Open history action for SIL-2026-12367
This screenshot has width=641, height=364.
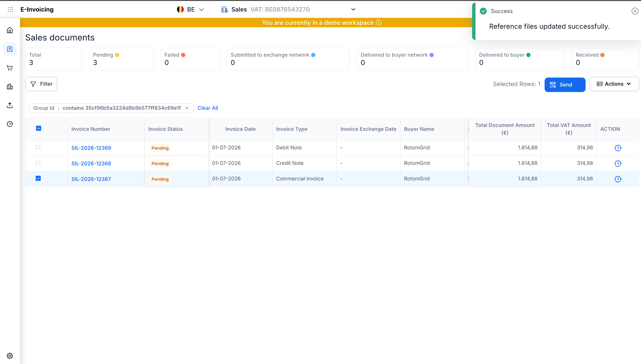[x=618, y=179]
